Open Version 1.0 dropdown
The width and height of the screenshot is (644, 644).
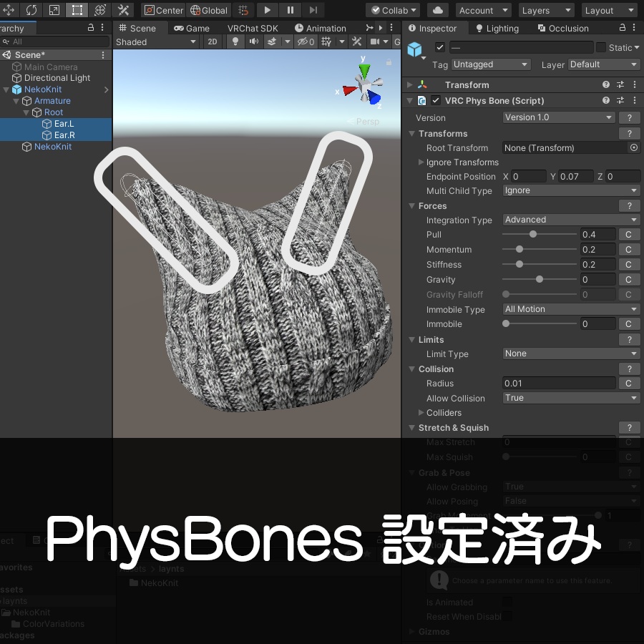[x=559, y=117]
